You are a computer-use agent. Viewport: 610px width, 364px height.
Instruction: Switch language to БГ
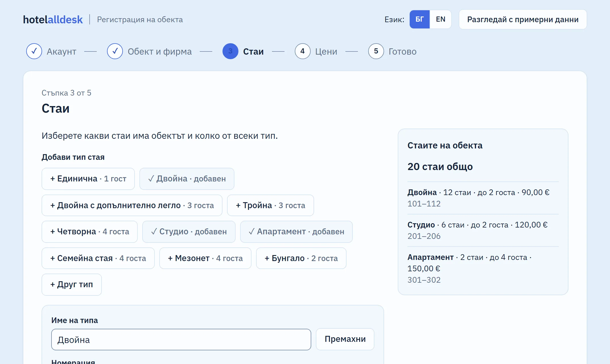420,19
